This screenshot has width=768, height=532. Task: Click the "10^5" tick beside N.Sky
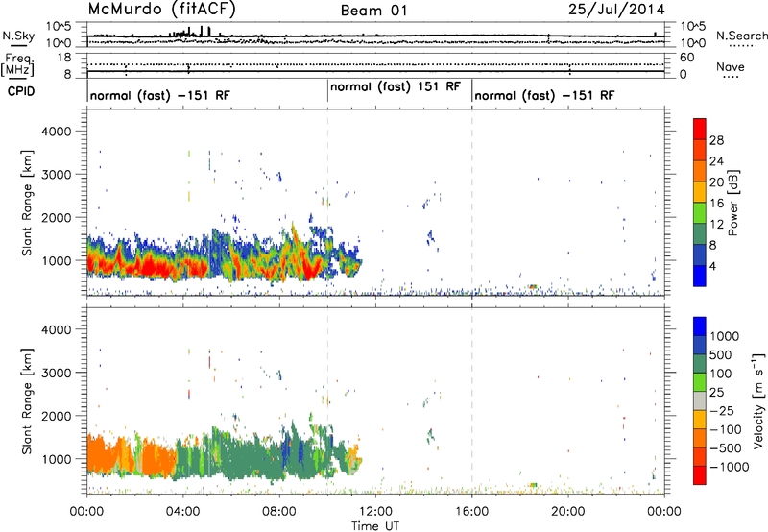click(x=59, y=27)
